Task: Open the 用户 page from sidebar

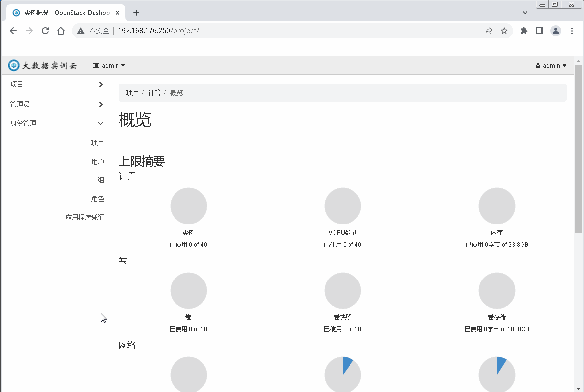Action: click(98, 161)
